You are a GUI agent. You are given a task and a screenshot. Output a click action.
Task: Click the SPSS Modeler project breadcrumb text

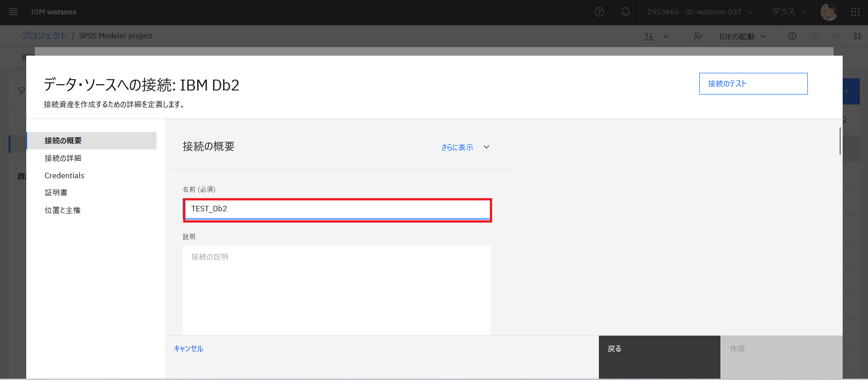115,36
